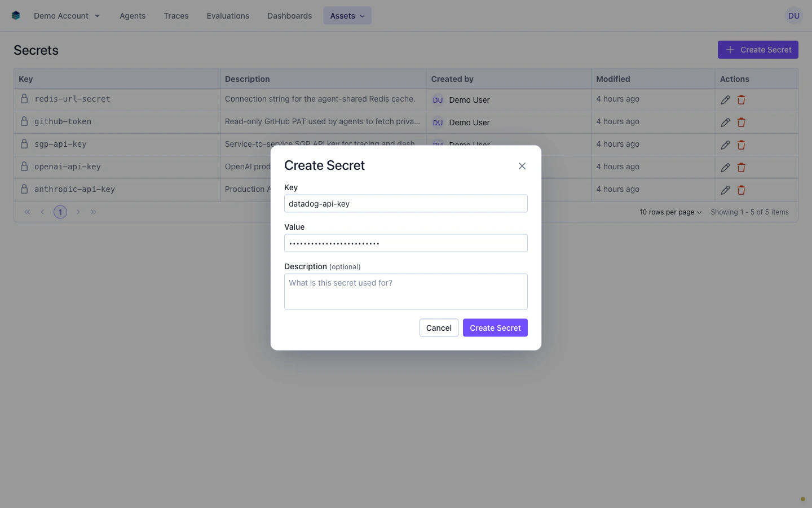Image resolution: width=812 pixels, height=508 pixels.
Task: Go to next page of secrets table
Action: (x=78, y=212)
